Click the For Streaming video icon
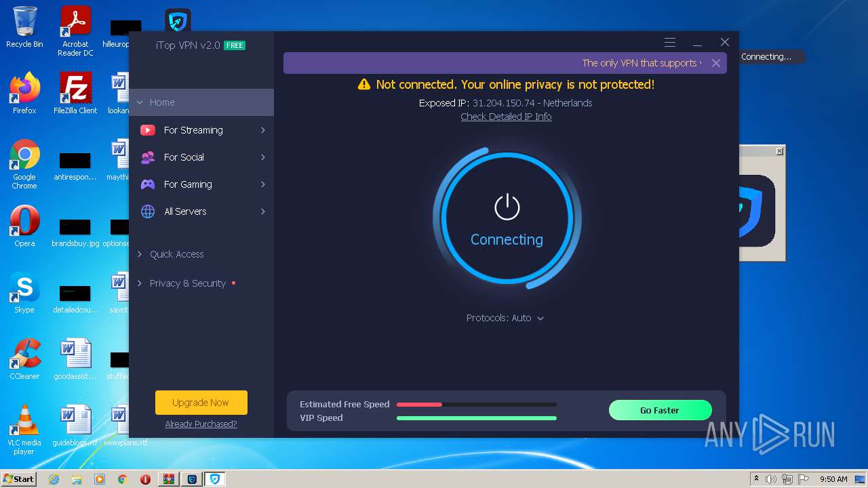Image resolution: width=868 pixels, height=488 pixels. 148,130
